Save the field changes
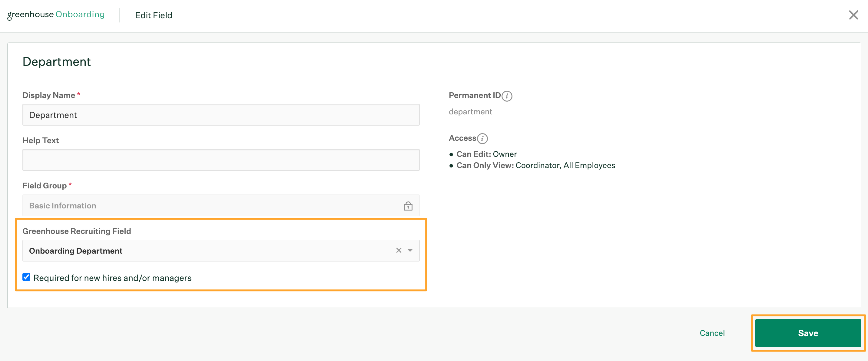 point(808,333)
